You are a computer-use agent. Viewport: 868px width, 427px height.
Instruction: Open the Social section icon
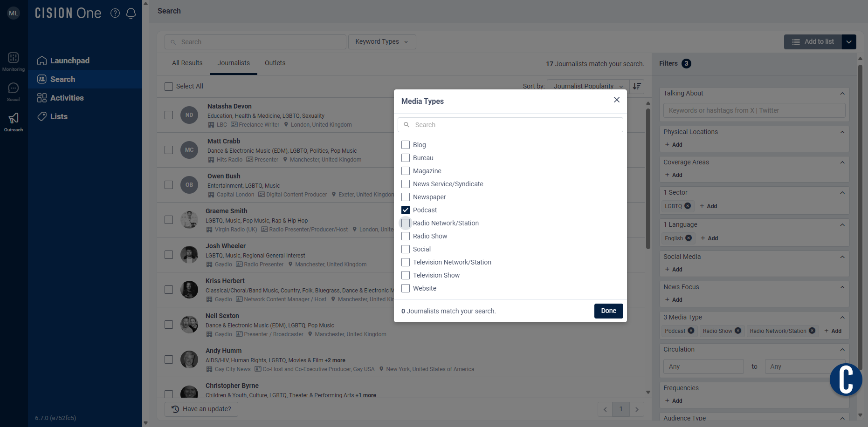(x=14, y=88)
